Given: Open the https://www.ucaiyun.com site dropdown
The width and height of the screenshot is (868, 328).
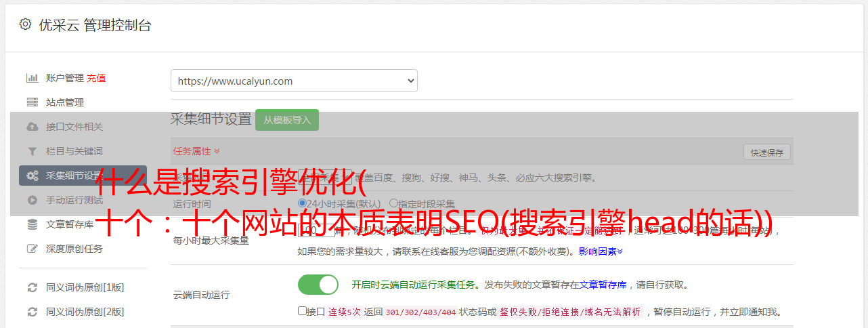Looking at the screenshot, I should [294, 81].
